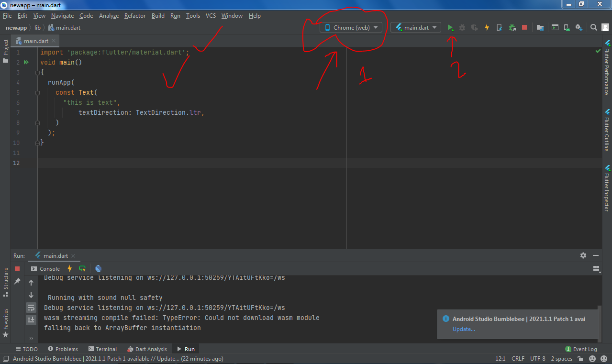Toggle Flutter Outline side panel

[607, 130]
